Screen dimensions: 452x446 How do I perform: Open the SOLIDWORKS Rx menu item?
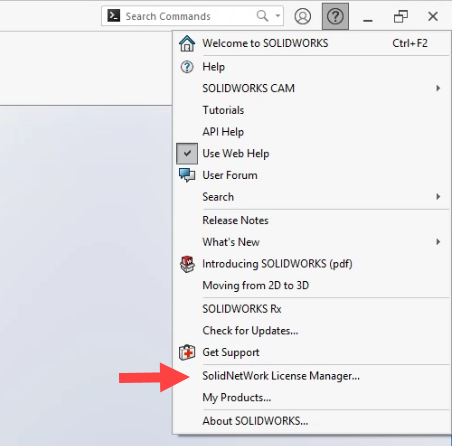tap(242, 309)
